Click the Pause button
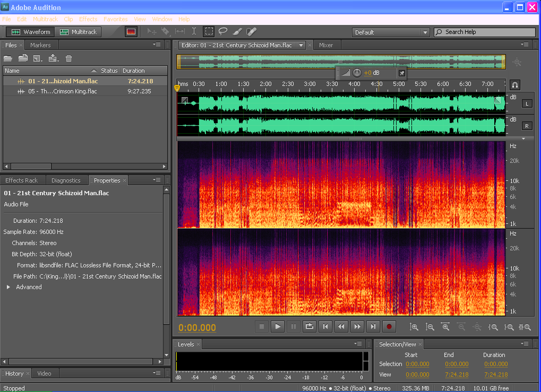 click(293, 327)
